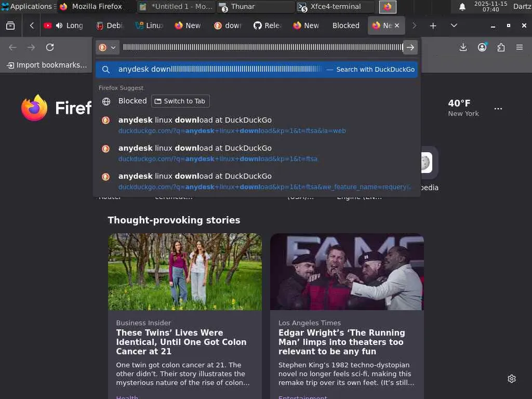Expand the list all tabs dropdown

click(x=454, y=25)
